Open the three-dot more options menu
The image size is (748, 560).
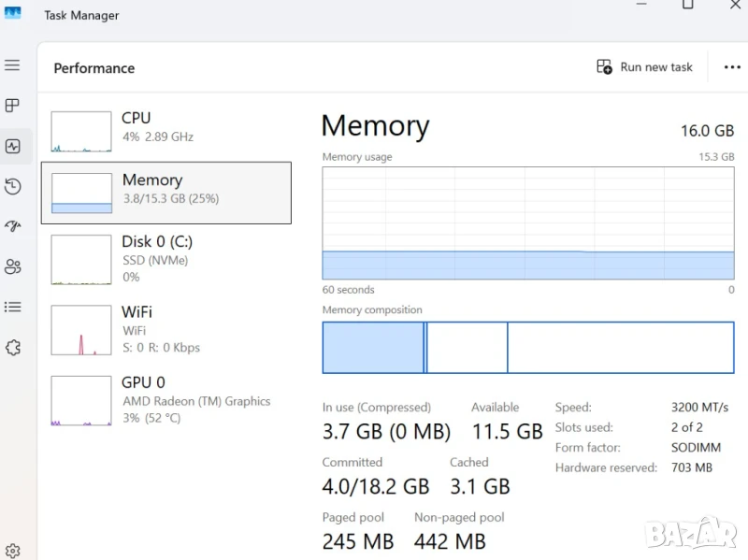point(732,67)
